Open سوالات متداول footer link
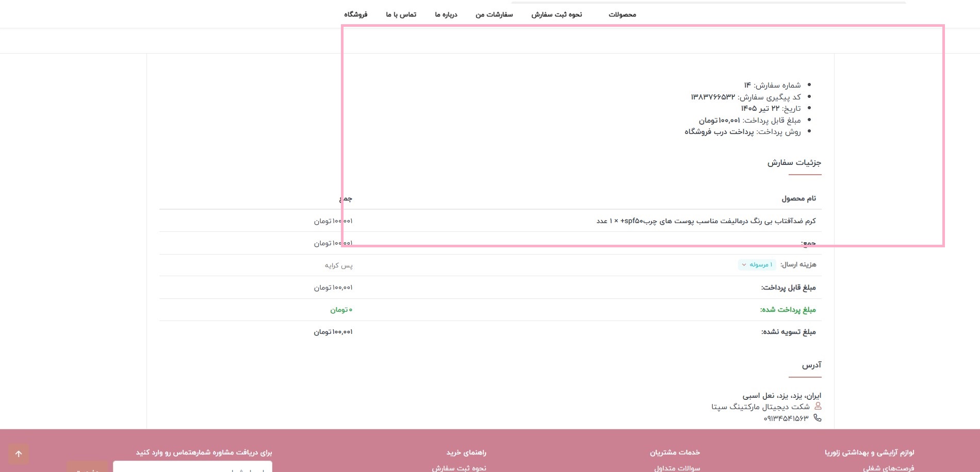This screenshot has height=472, width=980. click(x=677, y=468)
